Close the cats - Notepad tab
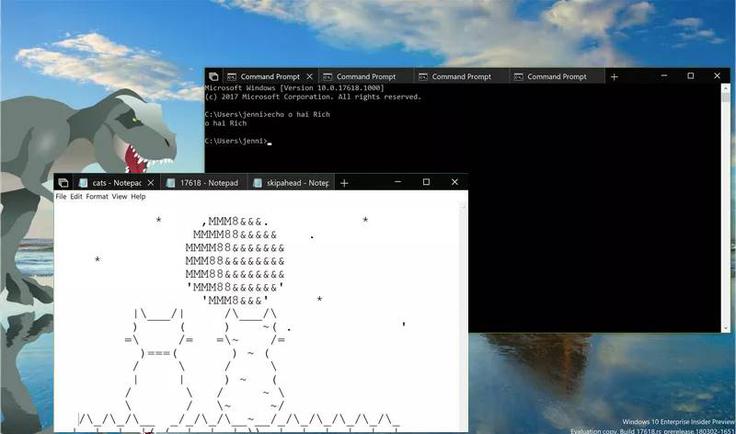The width and height of the screenshot is (736, 434). (151, 183)
